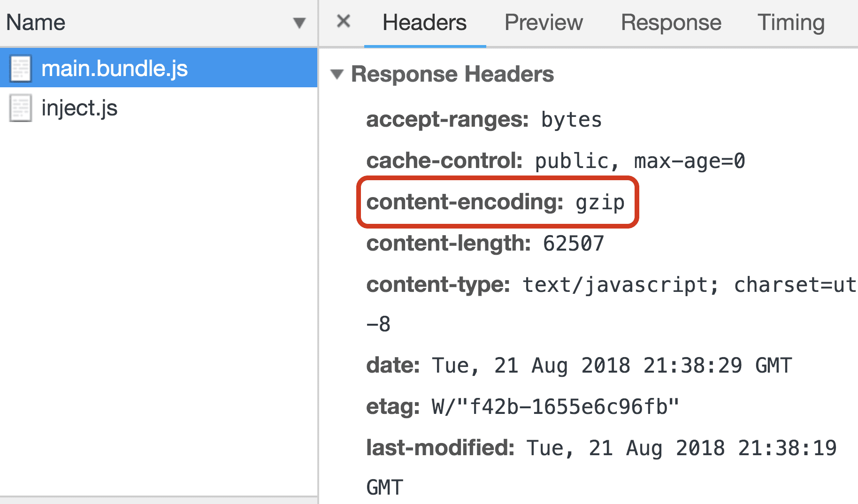Open the Timing tab
The height and width of the screenshot is (504, 858).
(x=790, y=22)
